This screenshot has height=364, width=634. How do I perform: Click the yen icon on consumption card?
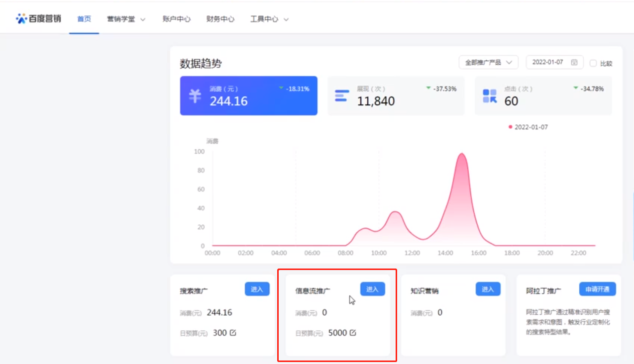click(x=195, y=95)
